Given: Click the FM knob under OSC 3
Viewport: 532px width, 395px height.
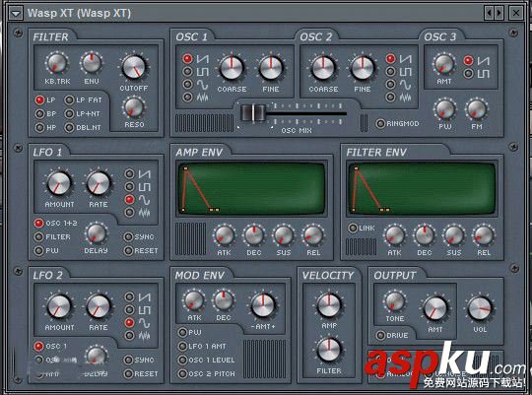Looking at the screenshot, I should [x=477, y=110].
